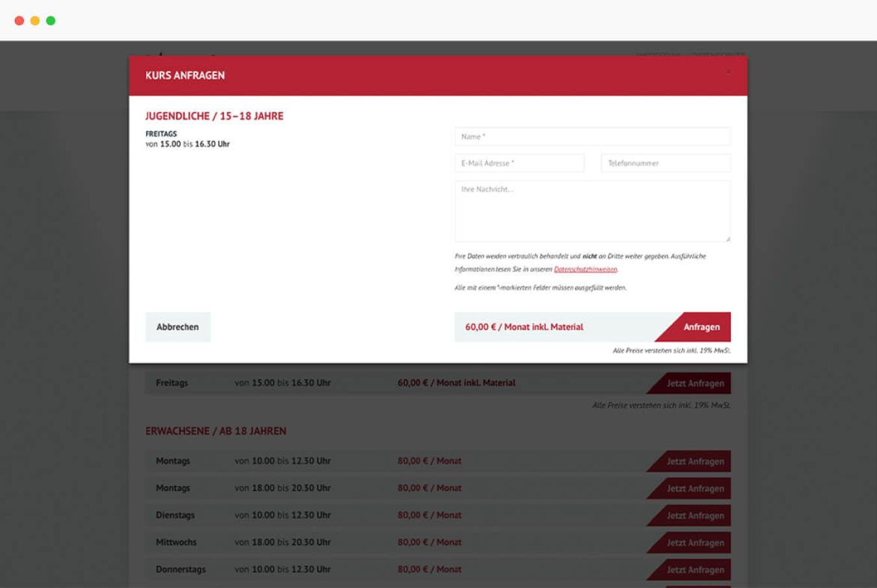The height and width of the screenshot is (588, 877).
Task: Open the Datenschutzhinweisen link
Action: pos(585,270)
